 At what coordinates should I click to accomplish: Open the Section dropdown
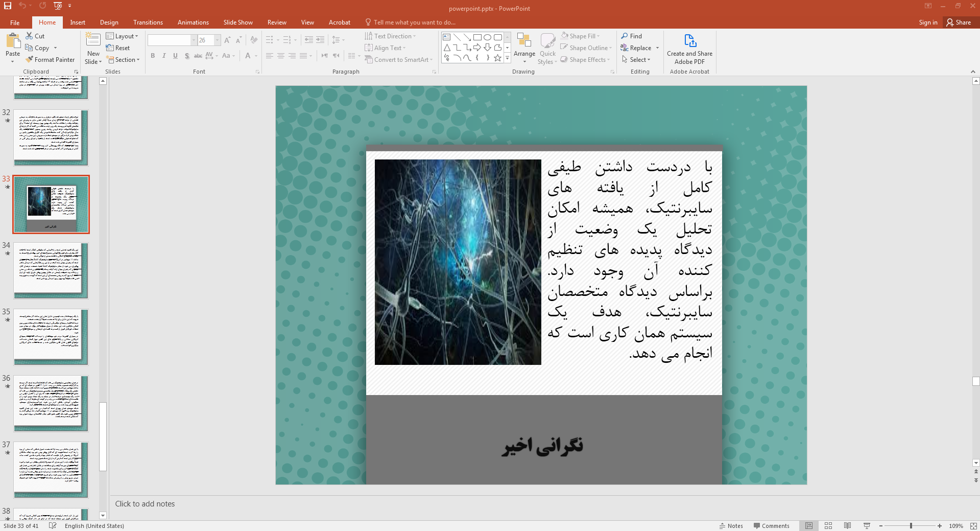coord(123,59)
